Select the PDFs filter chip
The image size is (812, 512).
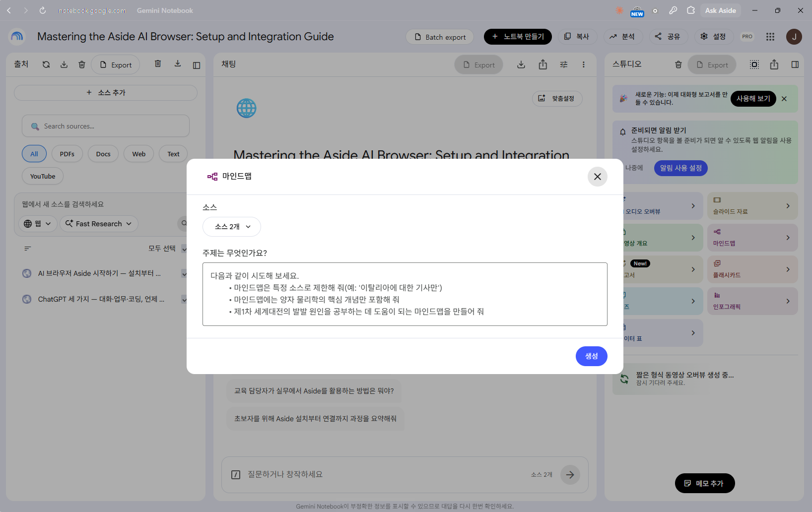pyautogui.click(x=67, y=154)
